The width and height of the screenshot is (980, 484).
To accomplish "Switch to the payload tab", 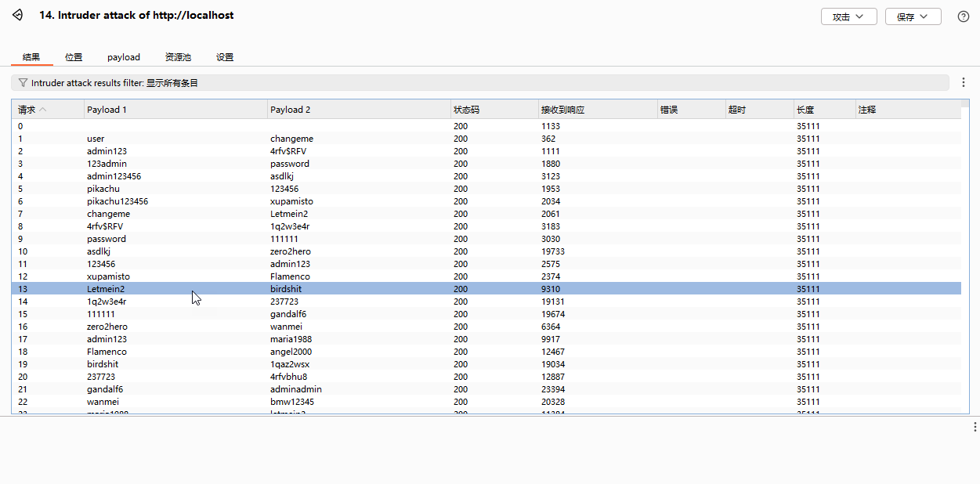I will point(124,57).
